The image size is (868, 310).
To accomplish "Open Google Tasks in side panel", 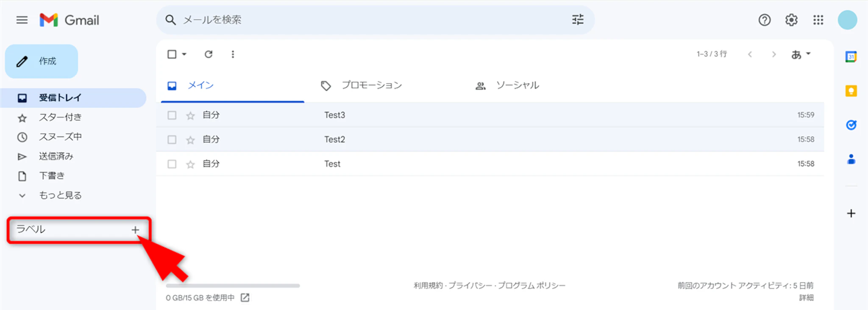I will click(851, 125).
